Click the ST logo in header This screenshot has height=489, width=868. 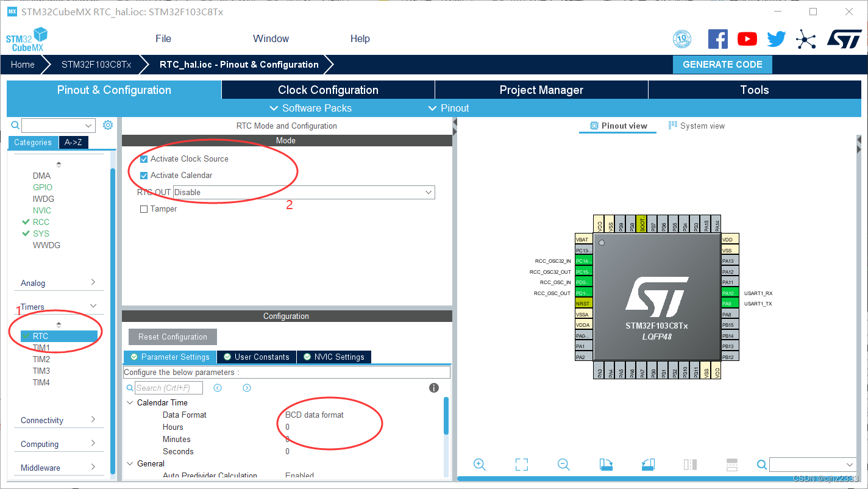[844, 39]
